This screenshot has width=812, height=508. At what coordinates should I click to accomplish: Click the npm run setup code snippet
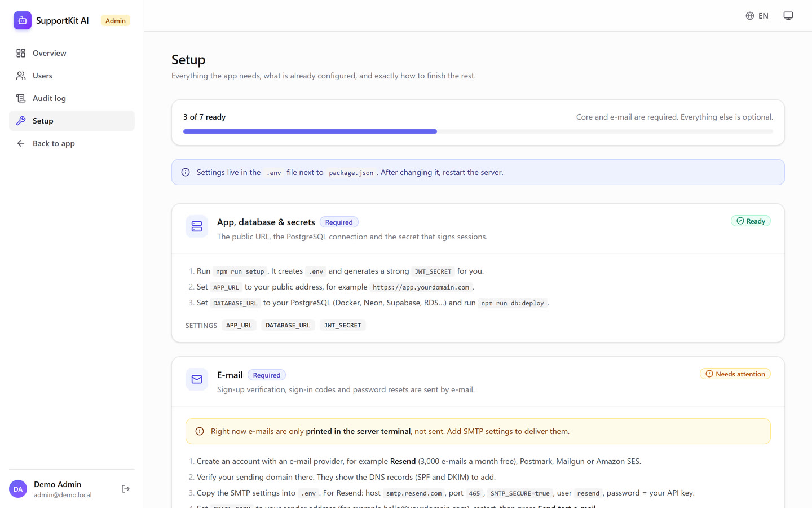pyautogui.click(x=240, y=271)
